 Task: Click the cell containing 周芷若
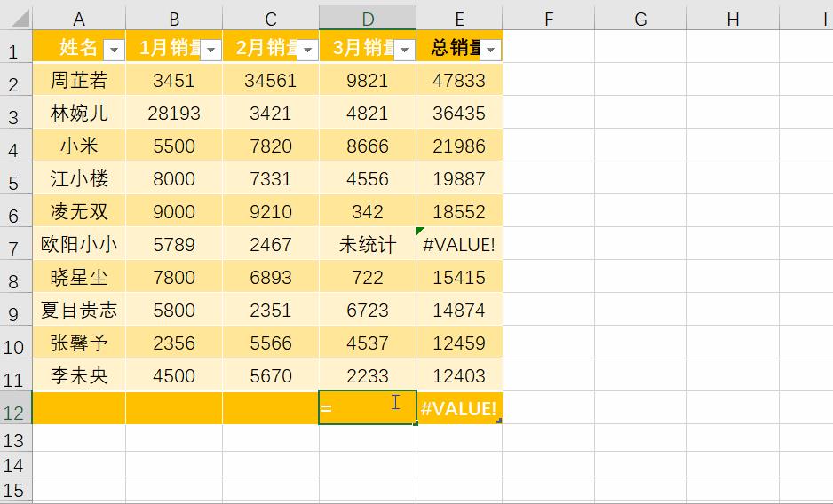point(79,81)
